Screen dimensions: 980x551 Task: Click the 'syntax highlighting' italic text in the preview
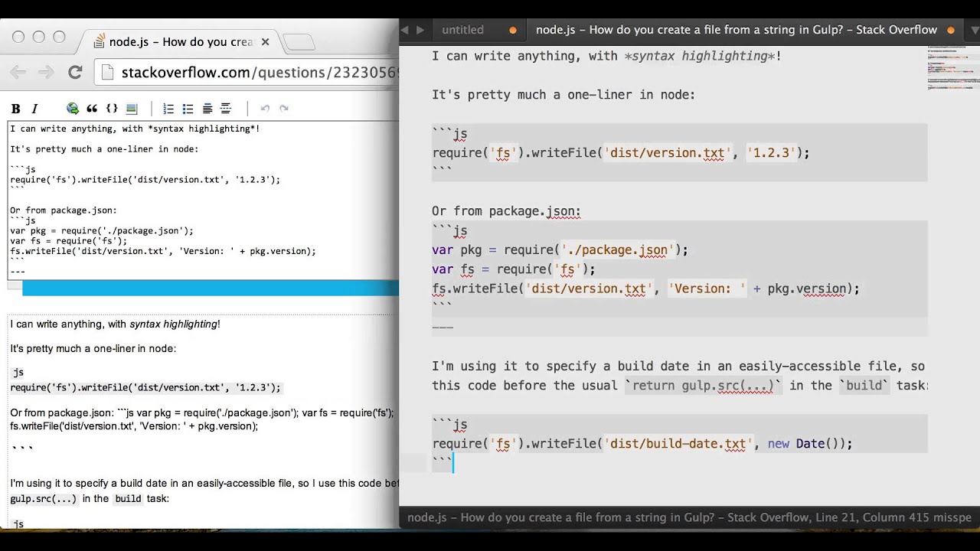click(x=174, y=324)
